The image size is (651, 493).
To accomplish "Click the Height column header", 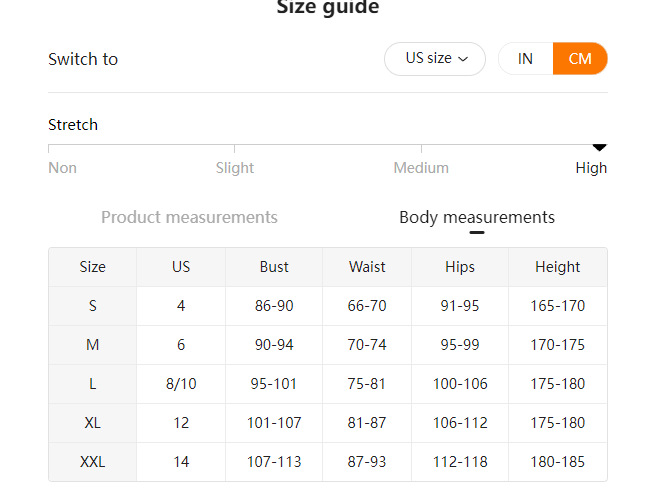I will pos(557,267).
